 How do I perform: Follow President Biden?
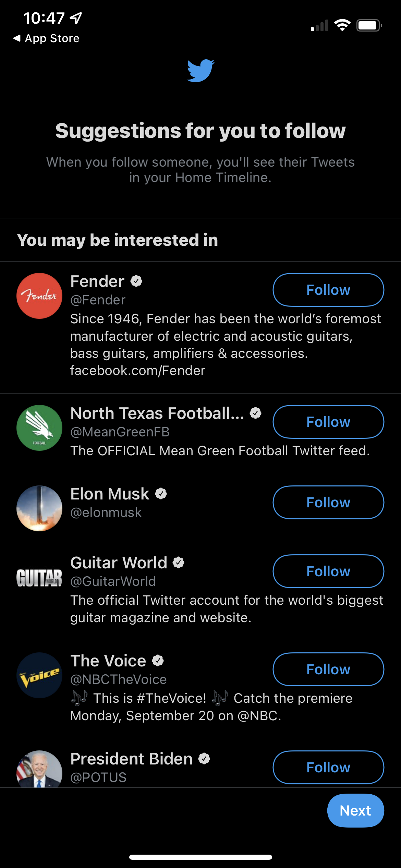click(x=328, y=768)
